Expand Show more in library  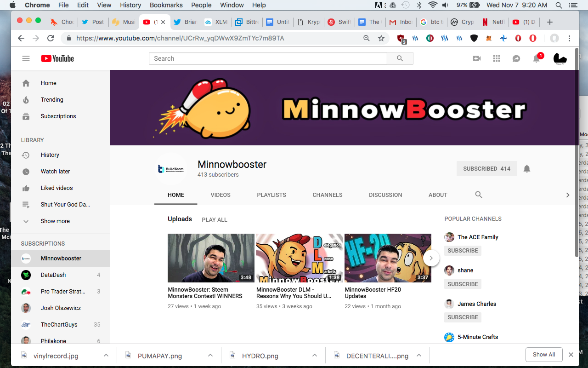pos(61,221)
